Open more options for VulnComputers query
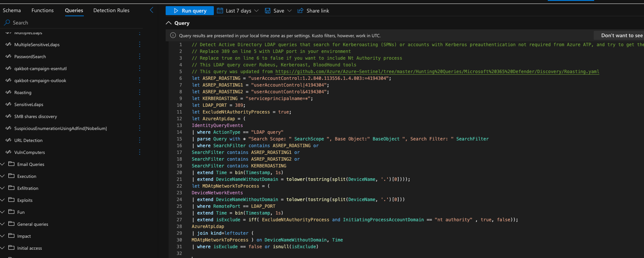The height and width of the screenshot is (258, 644). [140, 152]
